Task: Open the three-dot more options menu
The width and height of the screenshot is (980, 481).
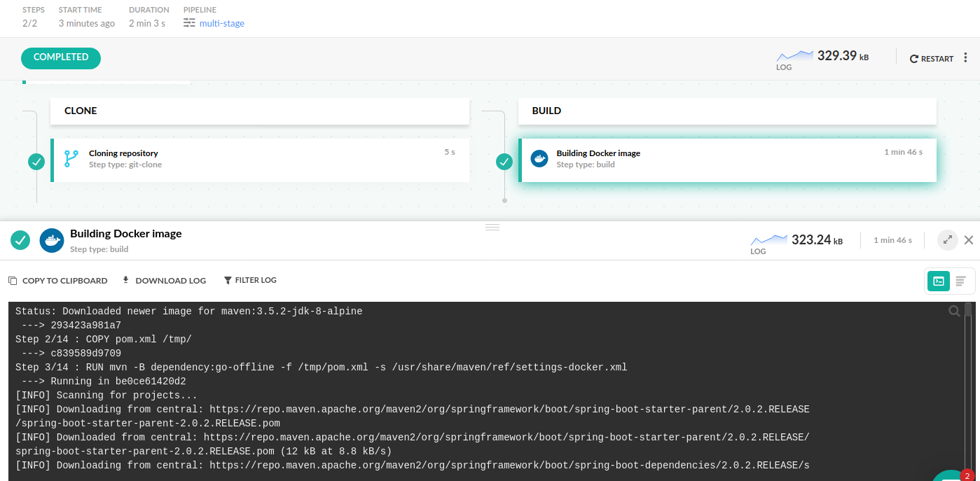Action: pyautogui.click(x=965, y=58)
